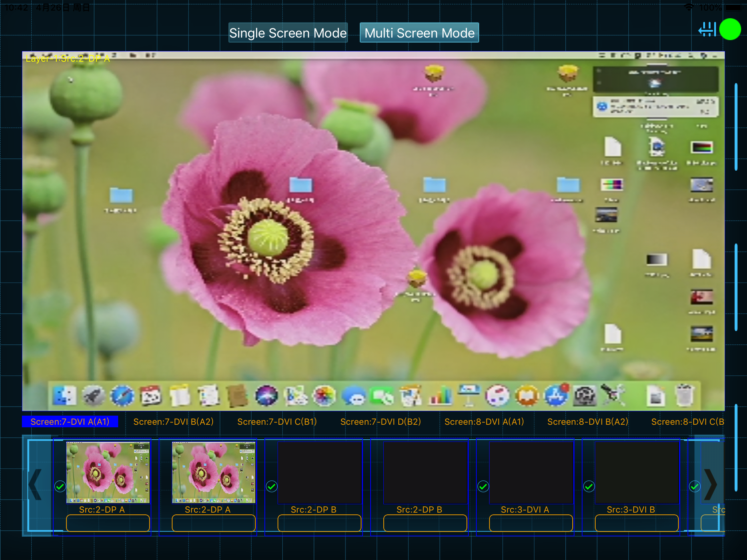Tap the green connection status indicator
This screenshot has width=747, height=560.
pyautogui.click(x=730, y=29)
